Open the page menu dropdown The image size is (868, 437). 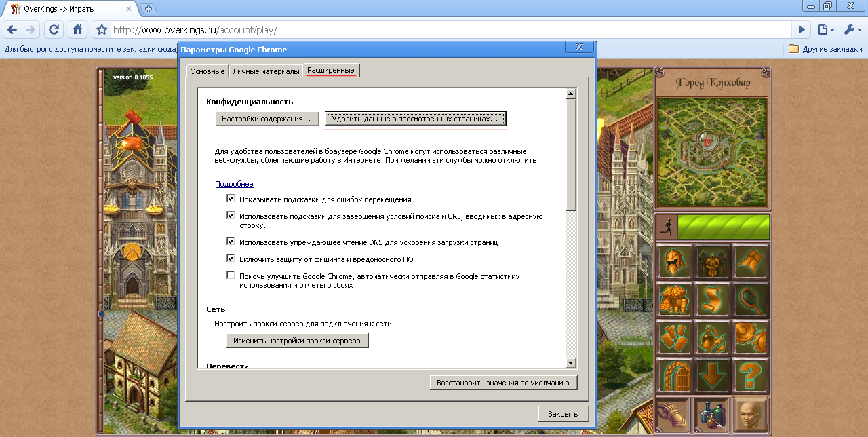pos(825,30)
